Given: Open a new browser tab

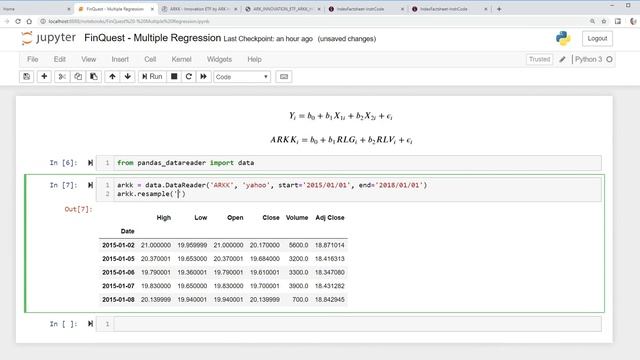Looking at the screenshot, I should coord(499,9).
